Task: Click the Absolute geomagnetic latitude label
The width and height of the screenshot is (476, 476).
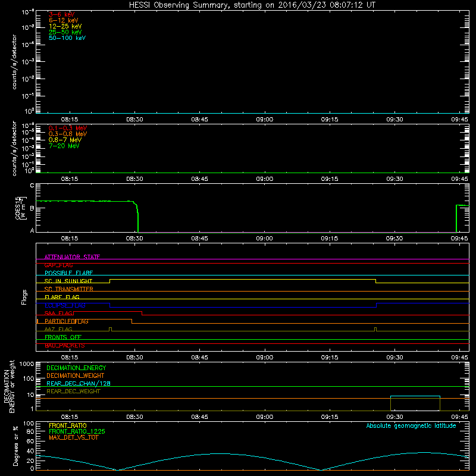Action: point(411,425)
